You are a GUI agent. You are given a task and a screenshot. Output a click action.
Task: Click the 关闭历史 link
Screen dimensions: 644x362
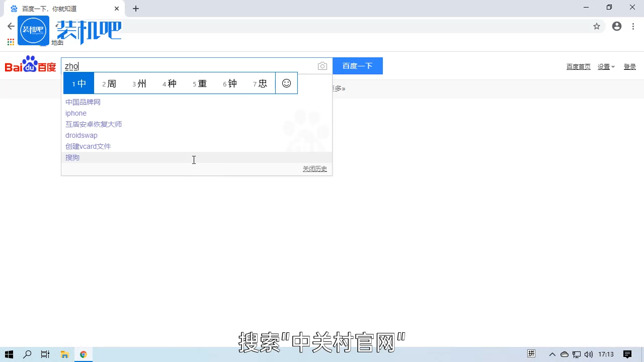tap(314, 169)
